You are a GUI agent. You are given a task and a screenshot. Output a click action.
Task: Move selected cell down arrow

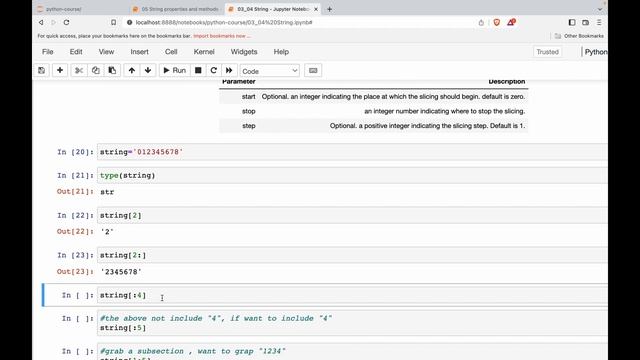148,71
